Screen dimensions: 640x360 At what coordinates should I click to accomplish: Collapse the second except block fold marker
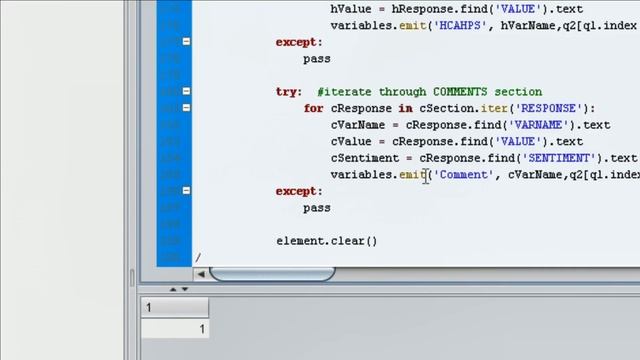[x=186, y=191]
